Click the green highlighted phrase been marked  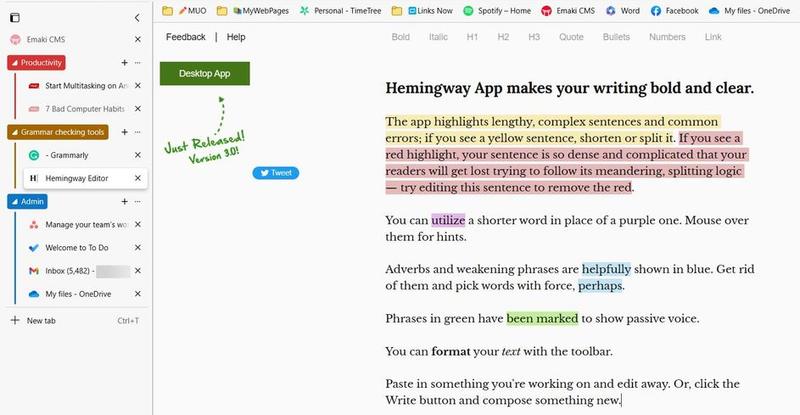click(542, 319)
